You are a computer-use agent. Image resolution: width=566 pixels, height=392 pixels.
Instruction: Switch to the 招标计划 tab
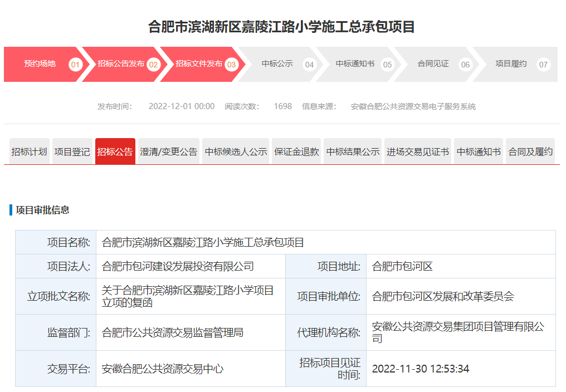(x=29, y=151)
